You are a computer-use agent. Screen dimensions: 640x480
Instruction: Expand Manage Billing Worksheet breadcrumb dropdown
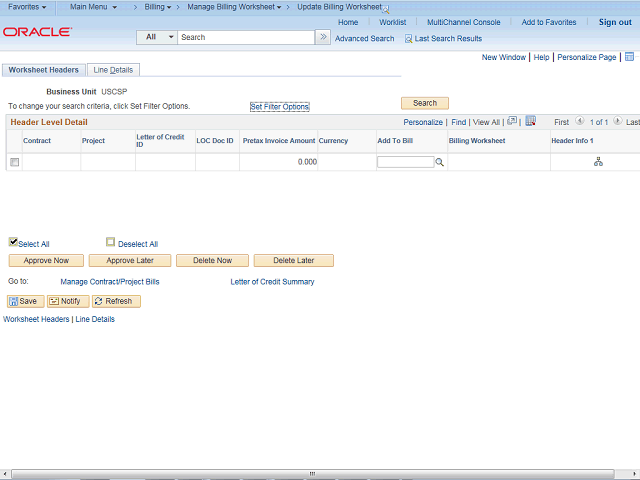click(234, 7)
